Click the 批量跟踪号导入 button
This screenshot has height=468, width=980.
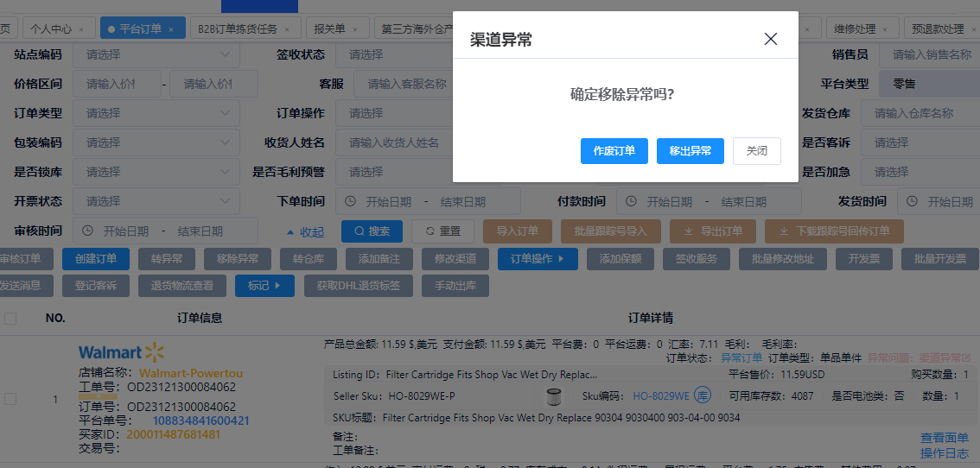pyautogui.click(x=611, y=231)
